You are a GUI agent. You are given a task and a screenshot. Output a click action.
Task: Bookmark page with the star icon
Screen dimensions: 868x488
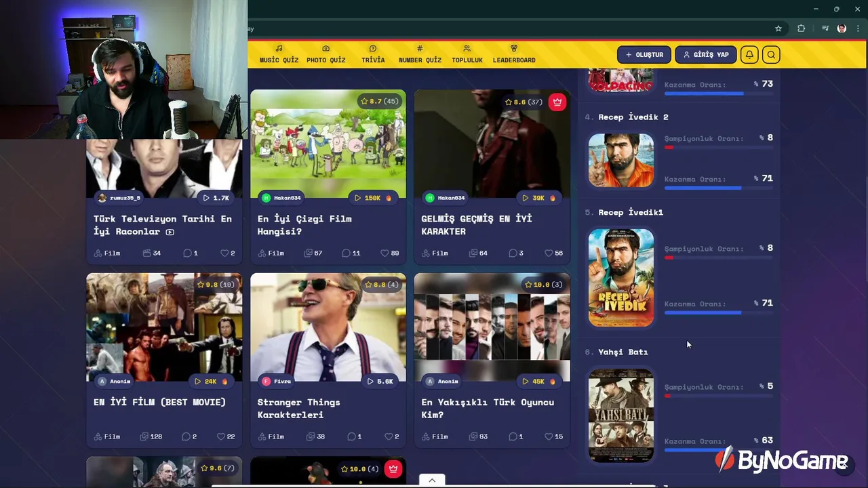point(778,28)
